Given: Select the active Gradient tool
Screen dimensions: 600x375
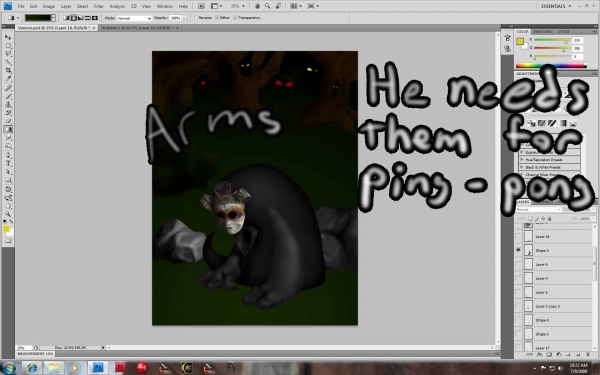Looking at the screenshot, I should pyautogui.click(x=8, y=130).
